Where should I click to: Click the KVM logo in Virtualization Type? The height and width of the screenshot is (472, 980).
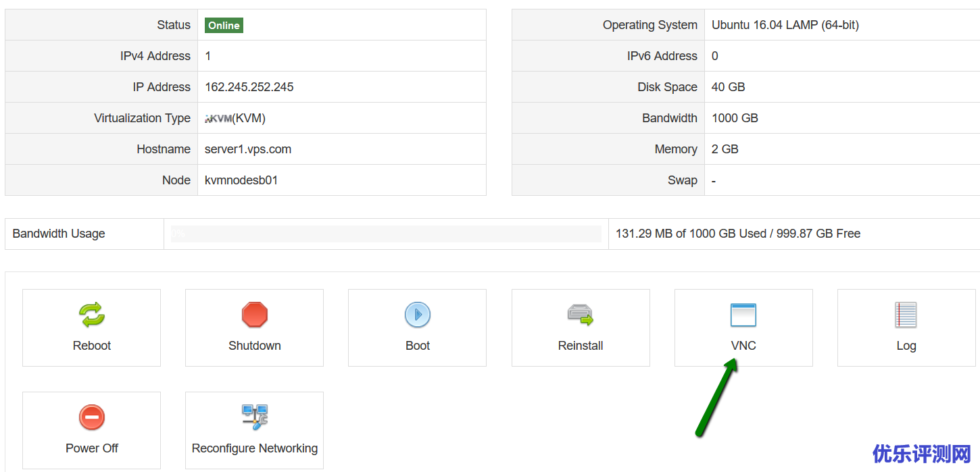(x=218, y=119)
